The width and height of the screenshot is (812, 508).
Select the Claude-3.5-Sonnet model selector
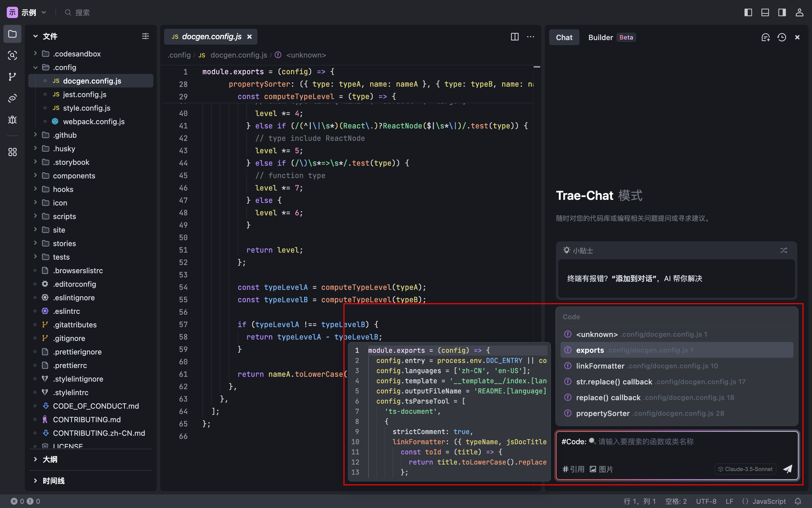tap(745, 469)
